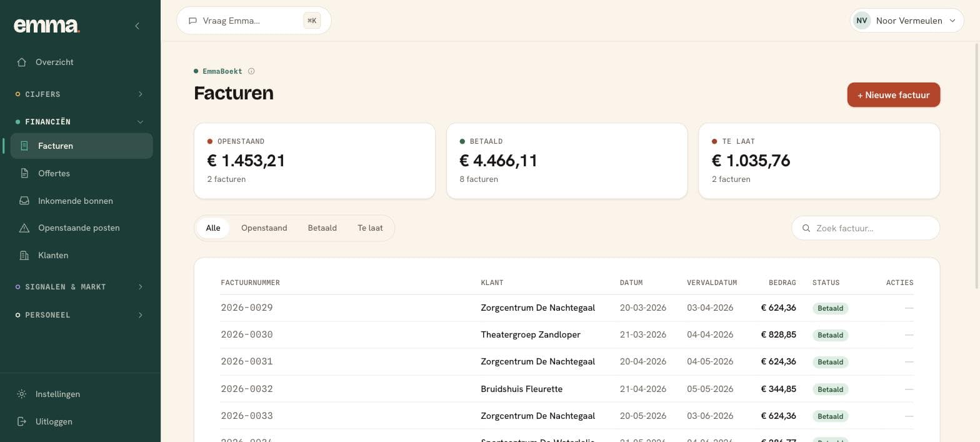Click the Te laat summary card

click(x=819, y=161)
